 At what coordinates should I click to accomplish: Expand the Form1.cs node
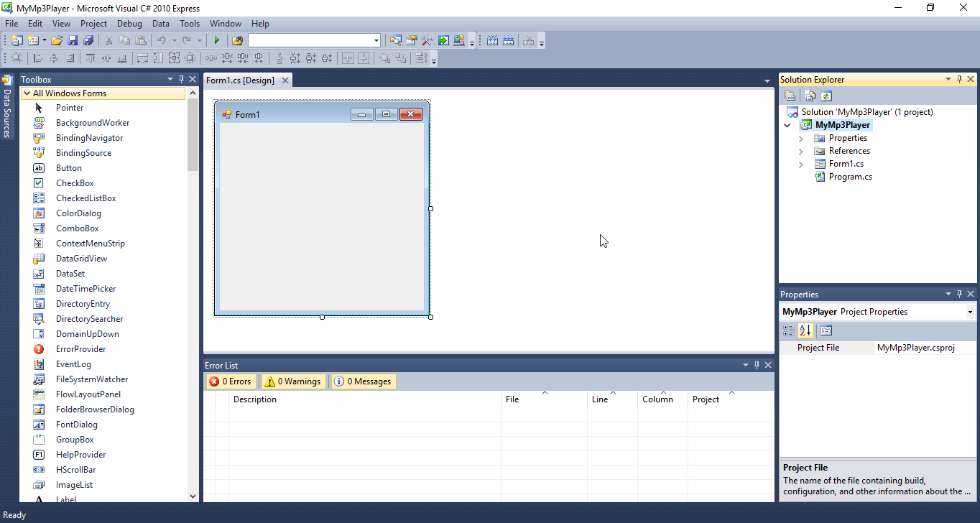click(x=801, y=164)
